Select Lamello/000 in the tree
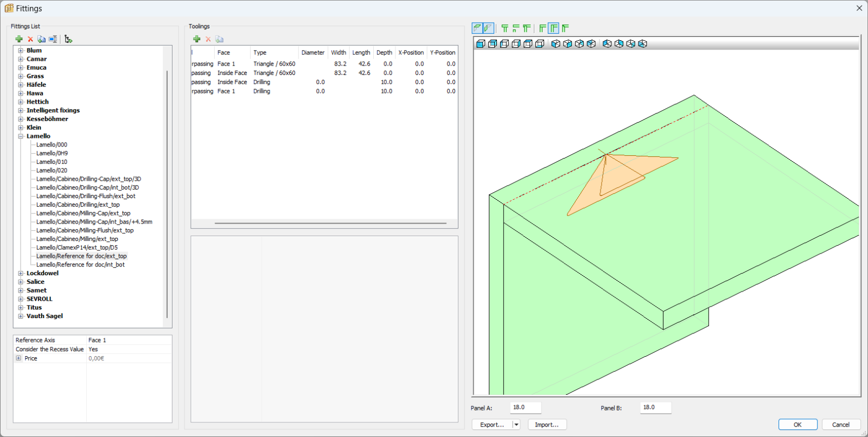868x437 pixels. (x=52, y=145)
